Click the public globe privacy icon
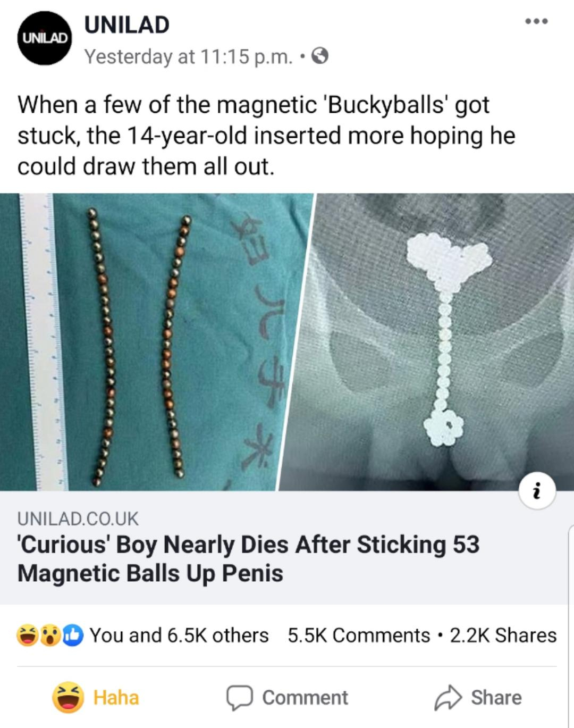The image size is (574, 728). click(319, 56)
